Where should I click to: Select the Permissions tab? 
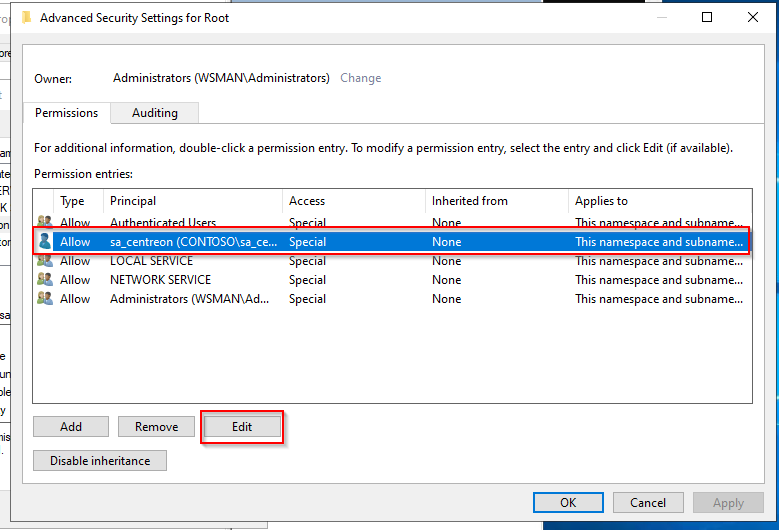tap(67, 113)
